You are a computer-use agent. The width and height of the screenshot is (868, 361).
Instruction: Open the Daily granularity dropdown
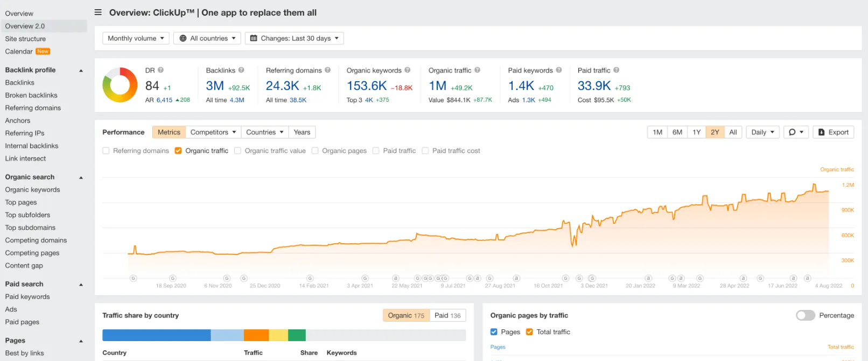click(763, 132)
